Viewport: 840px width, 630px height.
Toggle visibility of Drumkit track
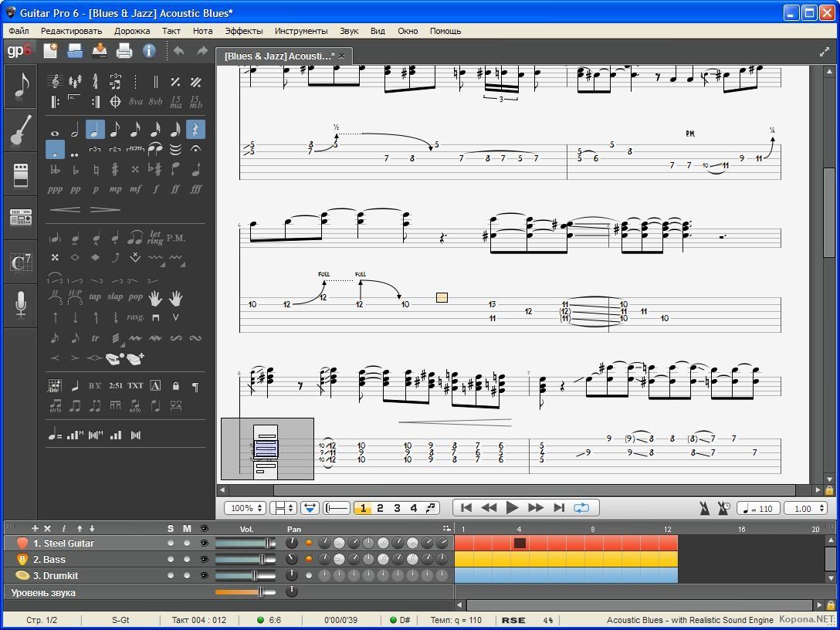[x=204, y=576]
